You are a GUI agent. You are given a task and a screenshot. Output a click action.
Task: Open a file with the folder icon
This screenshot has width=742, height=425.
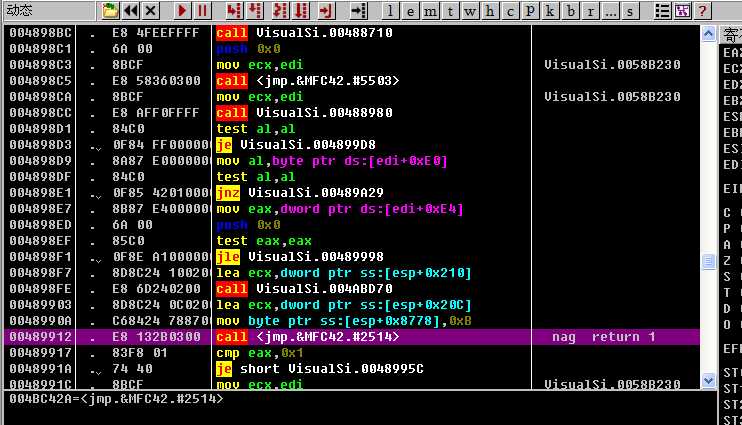pyautogui.click(x=110, y=10)
